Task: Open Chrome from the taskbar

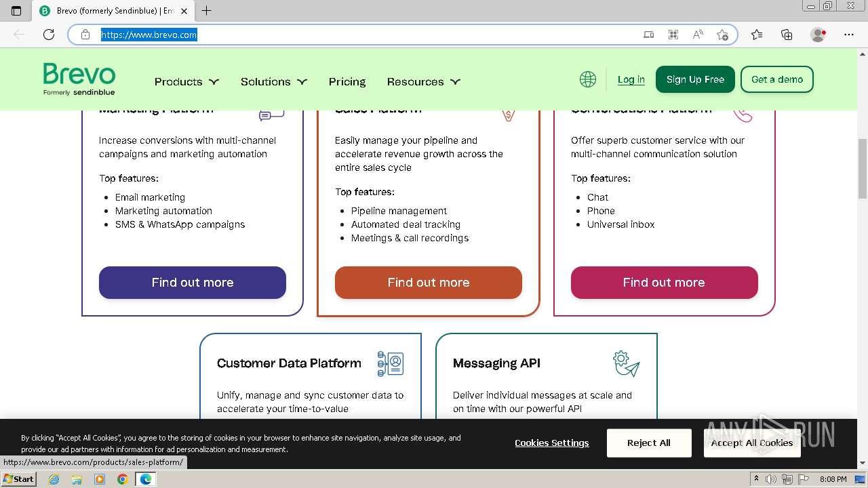Action: [122, 479]
